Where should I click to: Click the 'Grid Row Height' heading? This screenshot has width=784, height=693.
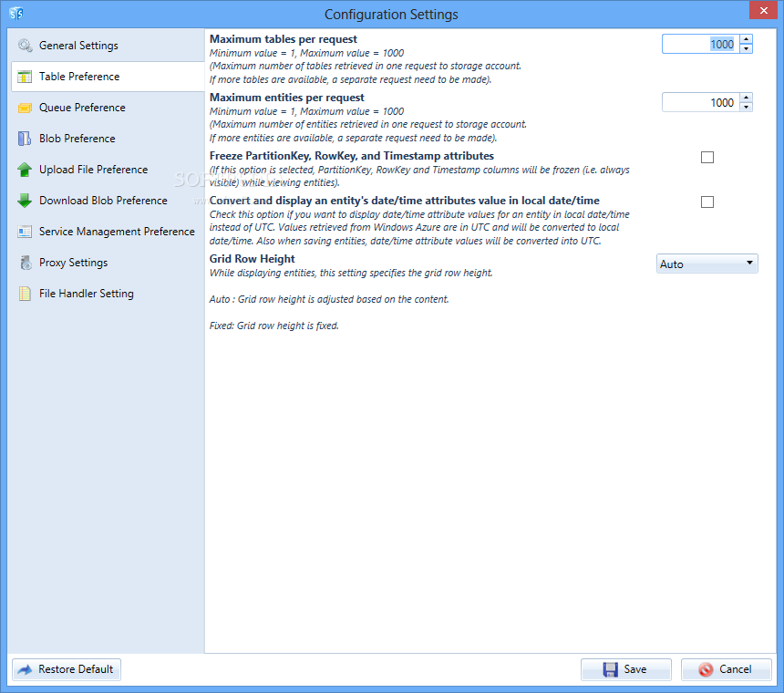tap(252, 259)
